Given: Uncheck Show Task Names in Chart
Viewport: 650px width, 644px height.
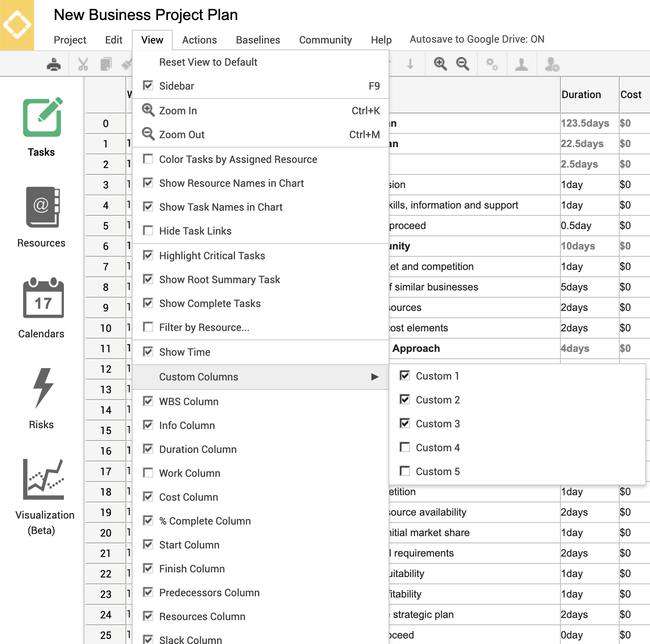Looking at the screenshot, I should point(148,207).
